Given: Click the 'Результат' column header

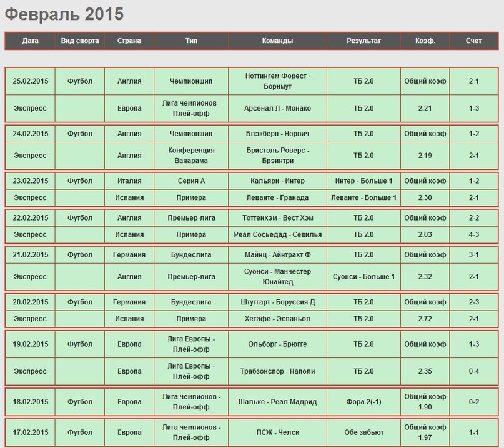Looking at the screenshot, I should point(363,41).
